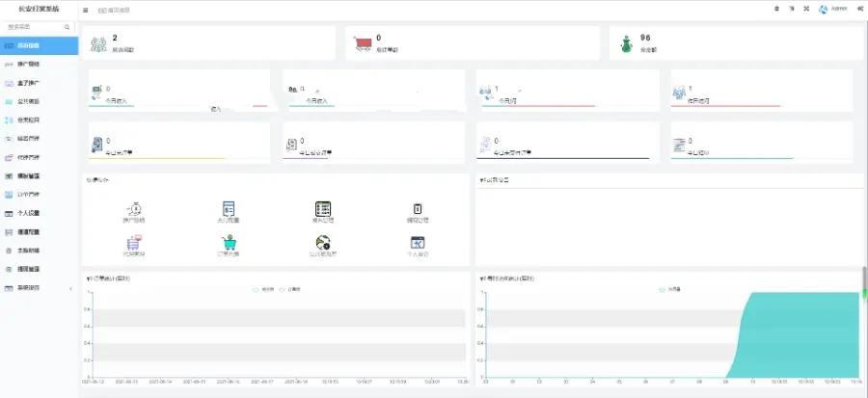Click the red shopping cart stat card
The height and width of the screenshot is (398, 868).
473,43
